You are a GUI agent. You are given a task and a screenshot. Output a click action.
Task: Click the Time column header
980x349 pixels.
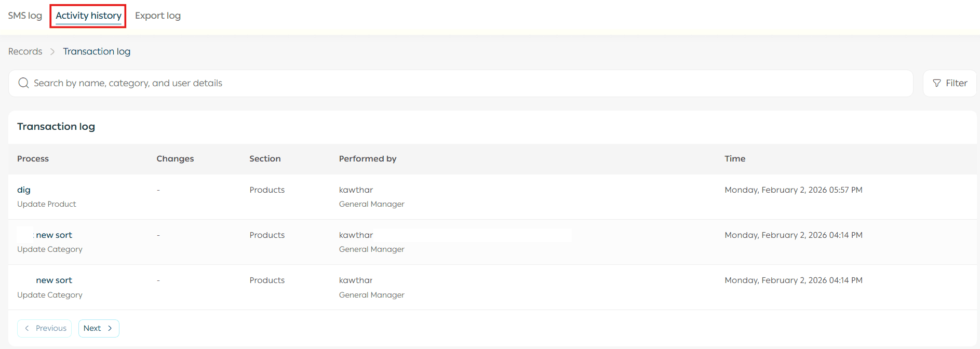click(735, 159)
